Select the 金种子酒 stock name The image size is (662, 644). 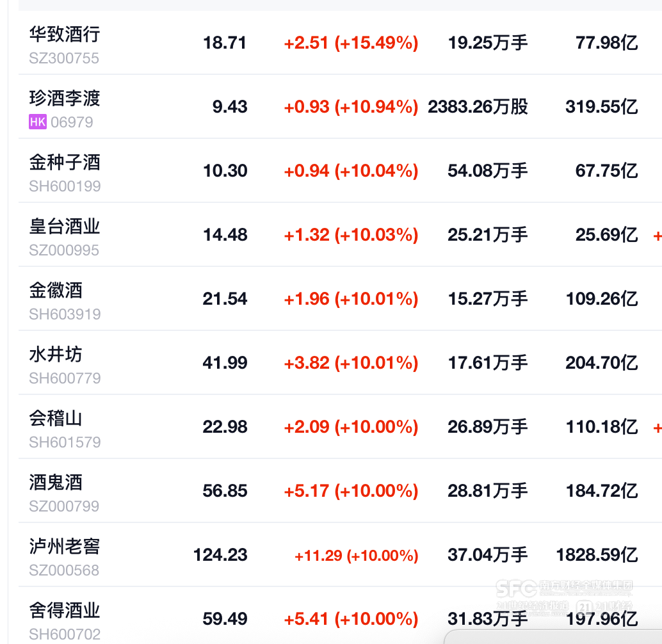pyautogui.click(x=65, y=162)
